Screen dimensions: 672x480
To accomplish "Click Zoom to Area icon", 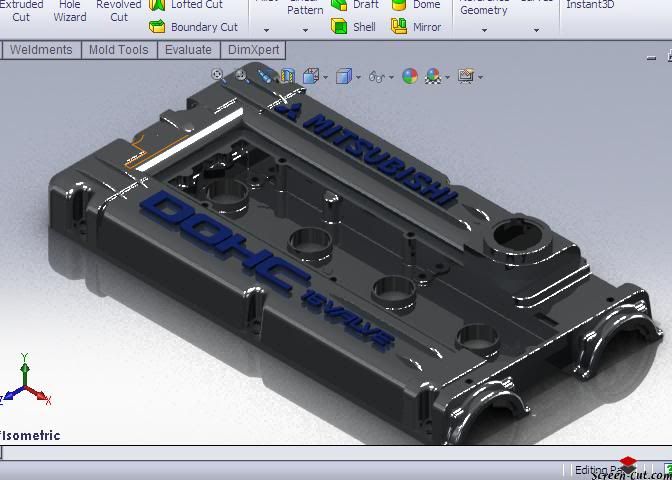I will (242, 75).
